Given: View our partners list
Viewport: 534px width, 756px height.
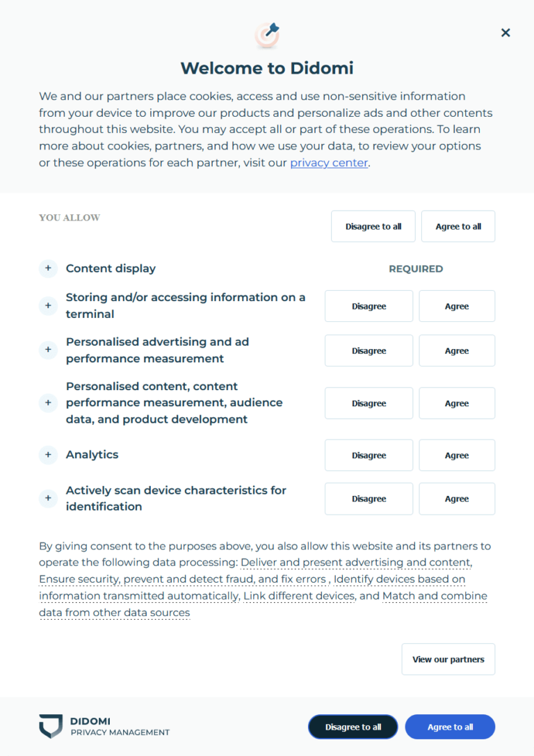Looking at the screenshot, I should click(x=448, y=659).
